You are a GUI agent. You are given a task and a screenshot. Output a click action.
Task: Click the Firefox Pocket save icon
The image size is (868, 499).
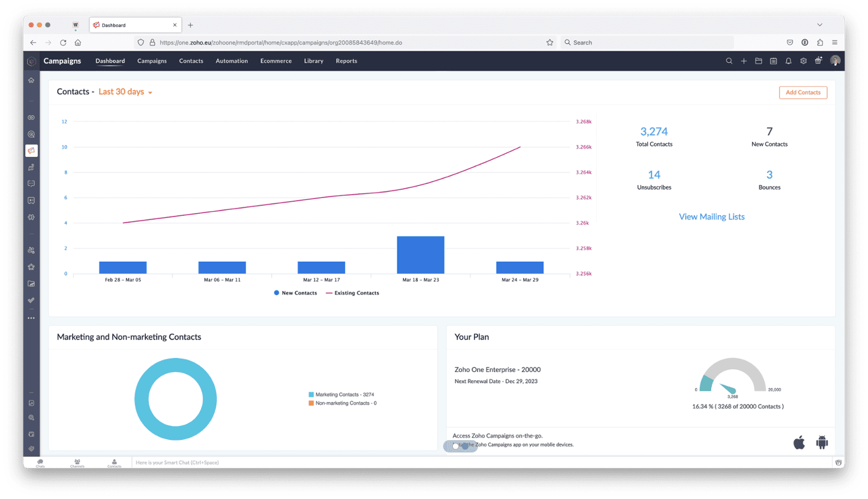click(790, 42)
